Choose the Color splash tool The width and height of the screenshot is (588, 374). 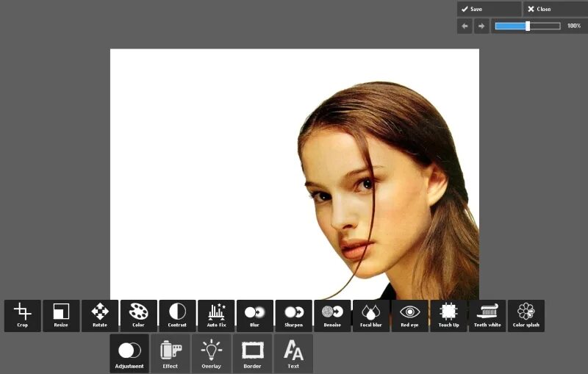coord(526,315)
